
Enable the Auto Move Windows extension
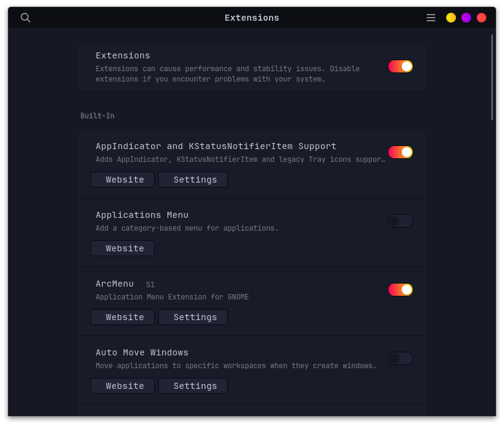(400, 358)
